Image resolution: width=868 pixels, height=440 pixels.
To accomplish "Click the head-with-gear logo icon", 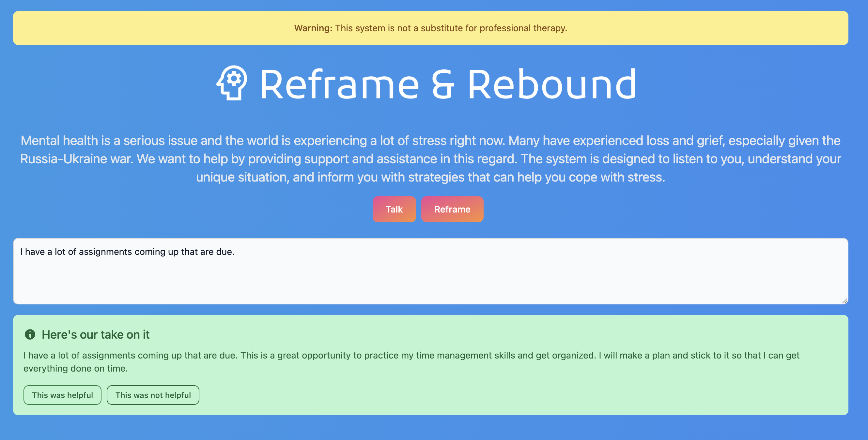I will (232, 83).
